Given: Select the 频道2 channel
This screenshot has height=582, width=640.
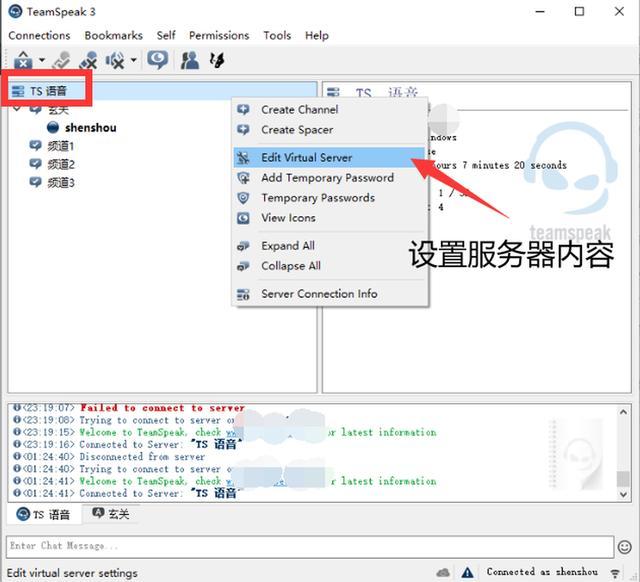Looking at the screenshot, I should point(61,164).
